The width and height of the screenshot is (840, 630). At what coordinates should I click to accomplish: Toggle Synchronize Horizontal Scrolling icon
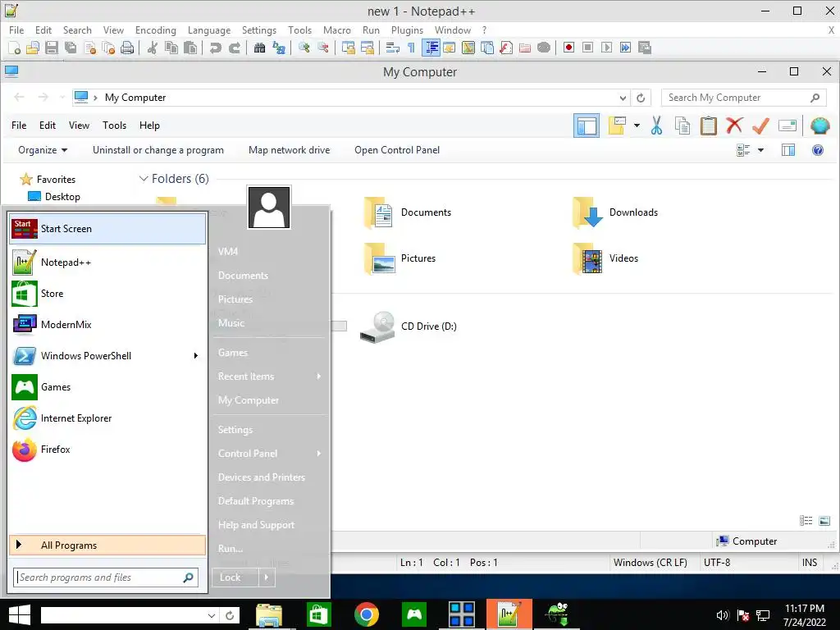pos(367,48)
